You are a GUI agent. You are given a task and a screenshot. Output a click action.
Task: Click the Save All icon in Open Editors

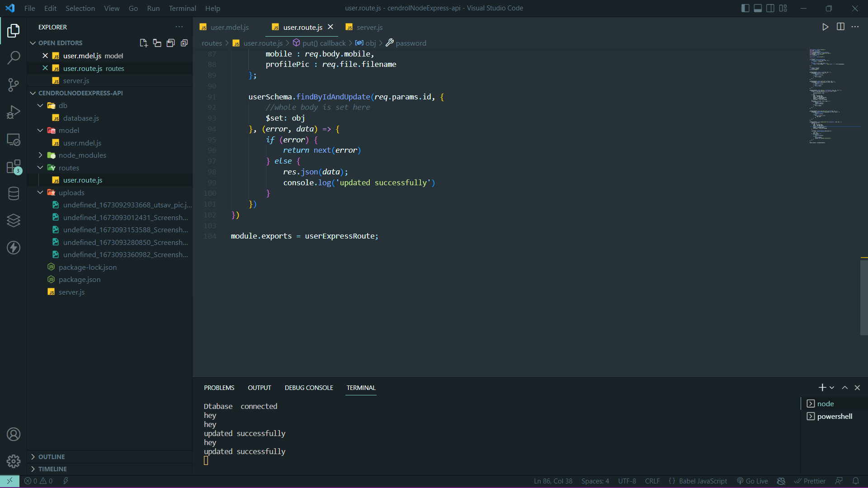pyautogui.click(x=170, y=43)
